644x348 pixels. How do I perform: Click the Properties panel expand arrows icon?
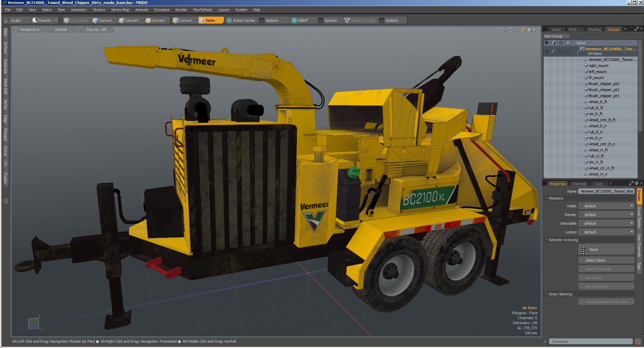point(631,183)
